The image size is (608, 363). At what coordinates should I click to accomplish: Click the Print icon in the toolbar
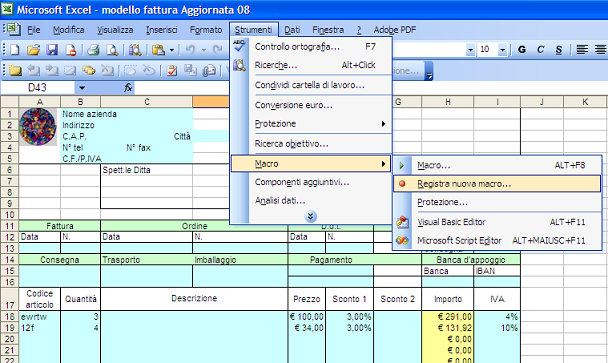tap(93, 50)
